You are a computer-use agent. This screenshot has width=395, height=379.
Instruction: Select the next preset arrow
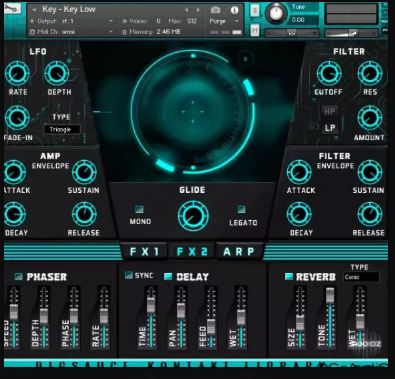(198, 10)
